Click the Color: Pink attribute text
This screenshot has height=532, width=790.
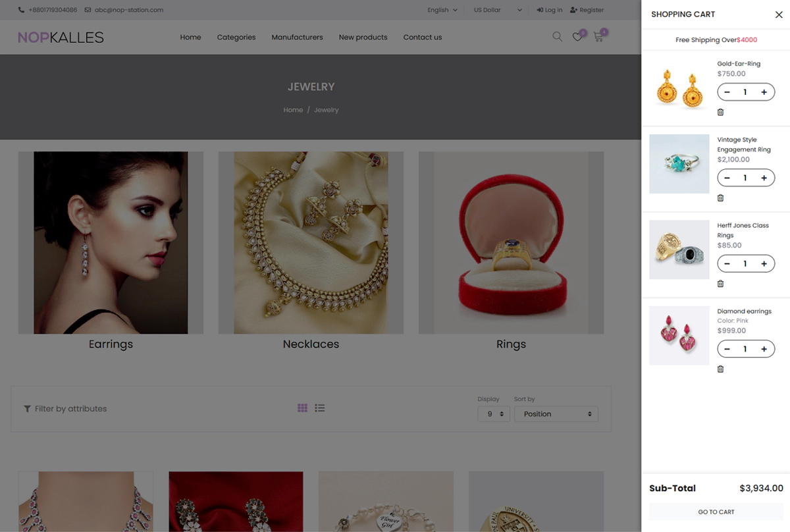(x=733, y=321)
